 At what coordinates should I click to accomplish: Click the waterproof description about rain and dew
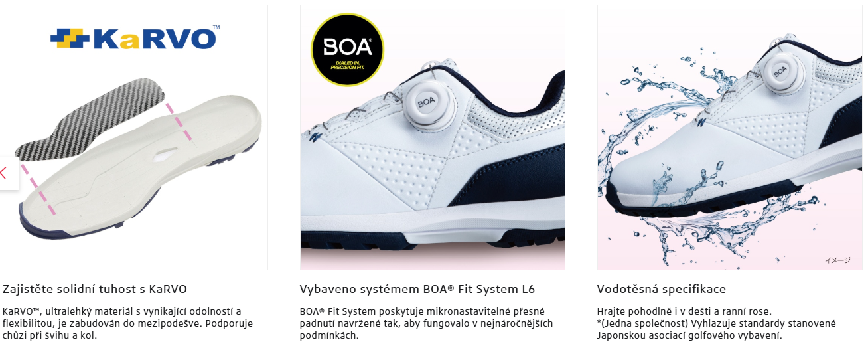[x=717, y=323]
